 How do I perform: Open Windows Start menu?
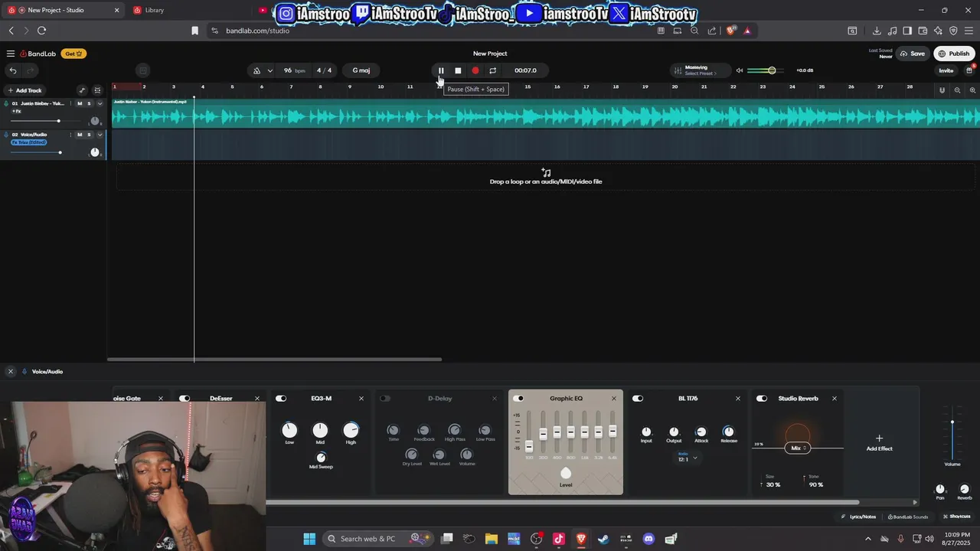tap(309, 539)
